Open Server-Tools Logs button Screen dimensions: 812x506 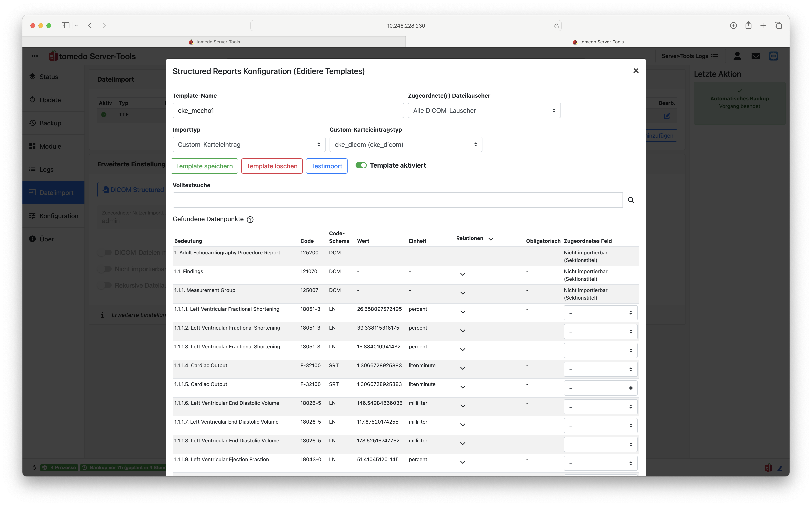click(690, 56)
